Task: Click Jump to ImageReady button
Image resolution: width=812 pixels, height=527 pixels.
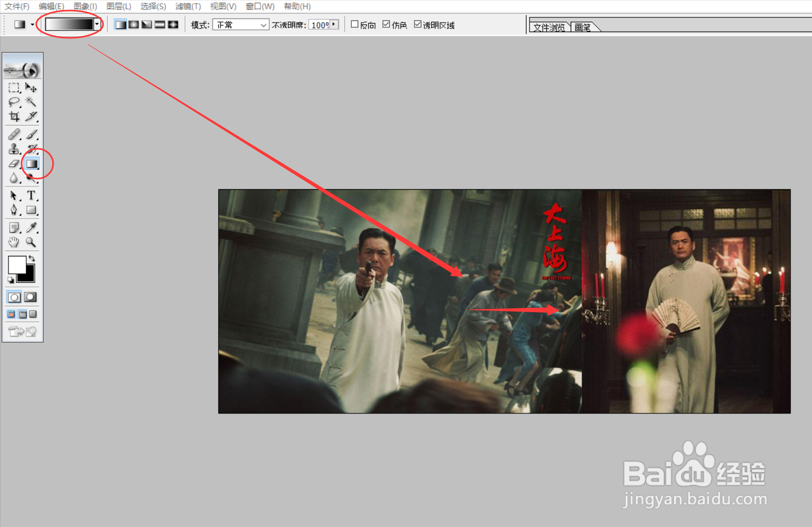Action: pyautogui.click(x=22, y=331)
